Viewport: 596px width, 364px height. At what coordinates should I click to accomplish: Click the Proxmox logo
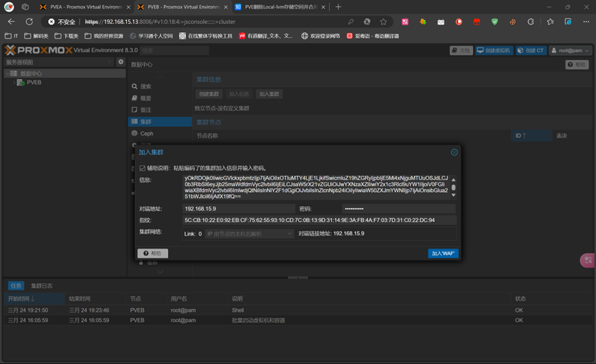tap(39, 50)
